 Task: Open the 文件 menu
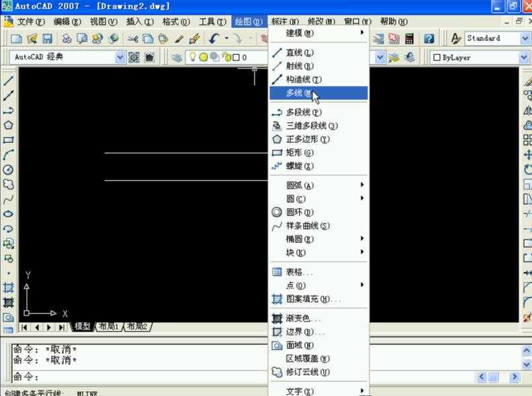point(31,21)
